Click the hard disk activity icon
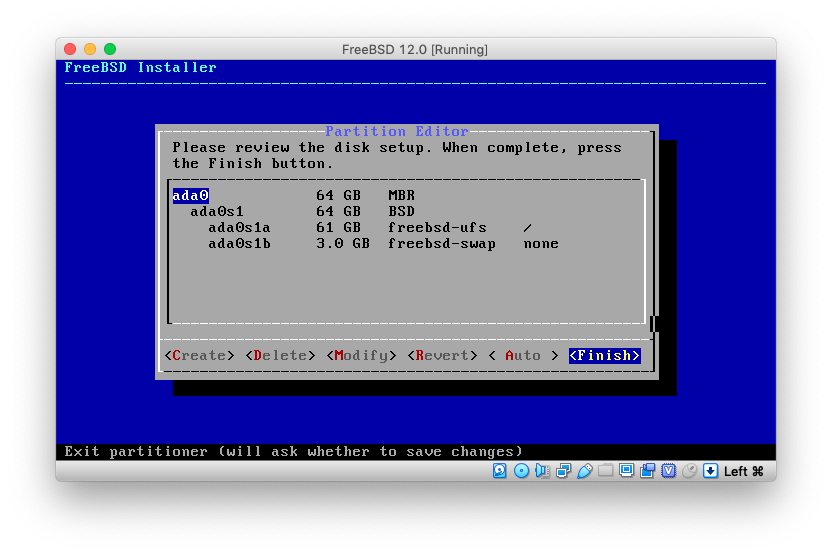832x555 pixels. click(500, 470)
